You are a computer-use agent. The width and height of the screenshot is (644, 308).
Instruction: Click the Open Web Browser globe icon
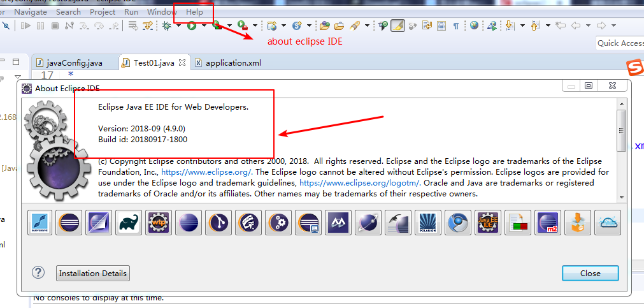474,26
